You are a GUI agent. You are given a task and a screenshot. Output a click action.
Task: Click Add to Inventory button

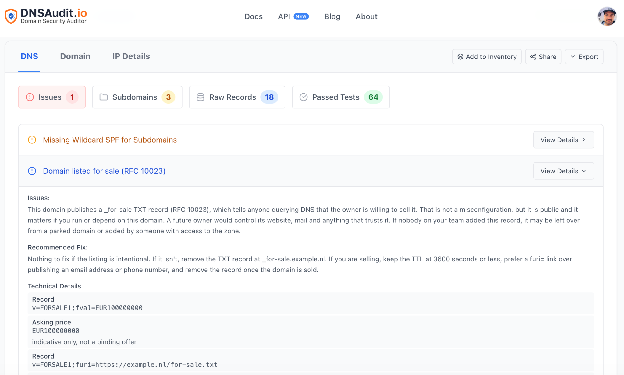click(487, 57)
